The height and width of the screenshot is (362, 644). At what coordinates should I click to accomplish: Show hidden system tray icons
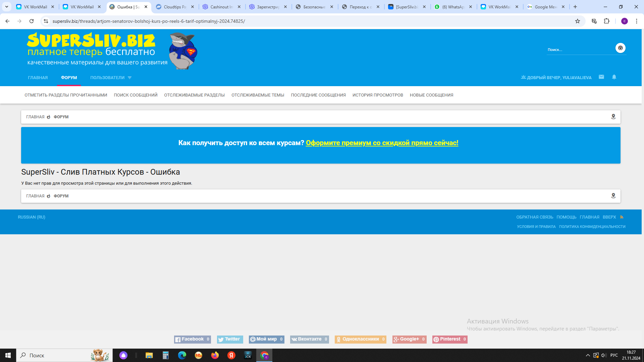pos(588,355)
